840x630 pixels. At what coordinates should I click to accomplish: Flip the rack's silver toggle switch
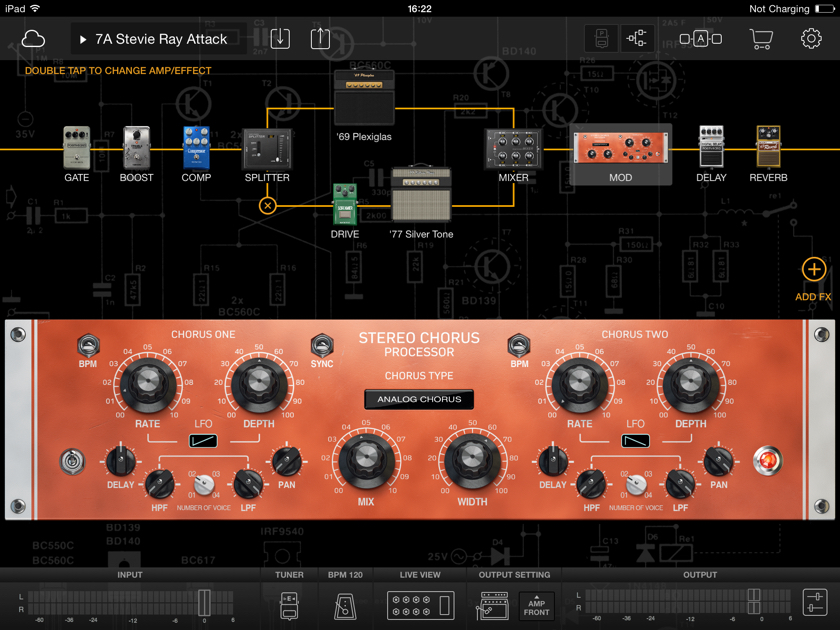tap(72, 462)
